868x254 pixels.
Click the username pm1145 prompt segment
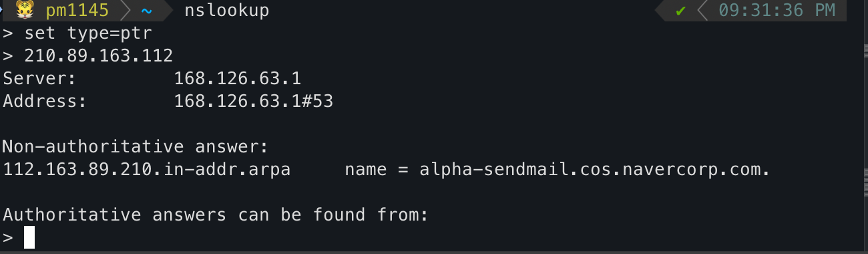(77, 11)
